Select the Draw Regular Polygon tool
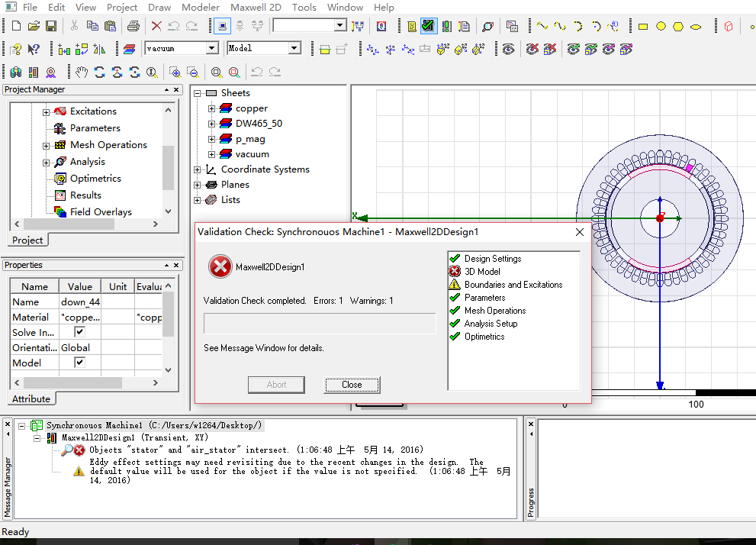756x545 pixels. tap(678, 27)
